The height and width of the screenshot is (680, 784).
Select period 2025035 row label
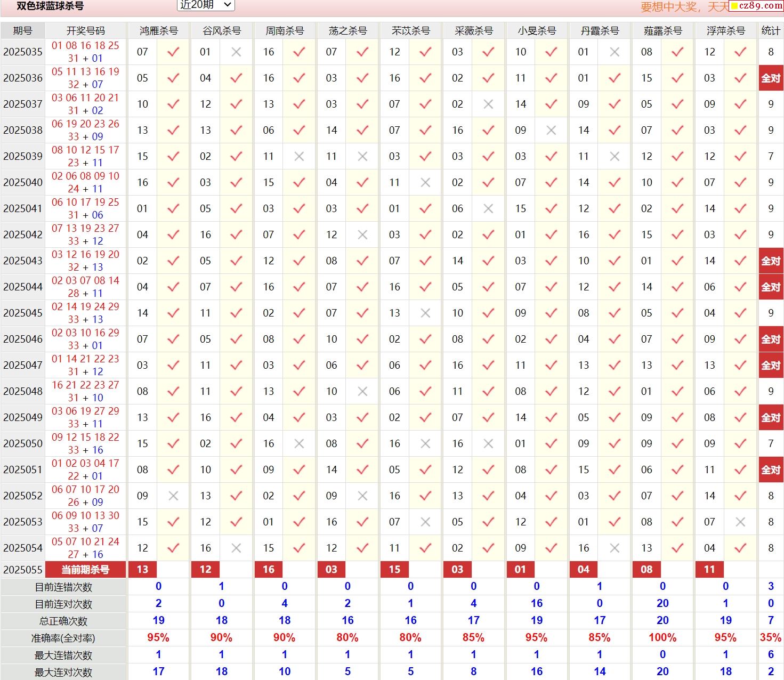point(23,52)
